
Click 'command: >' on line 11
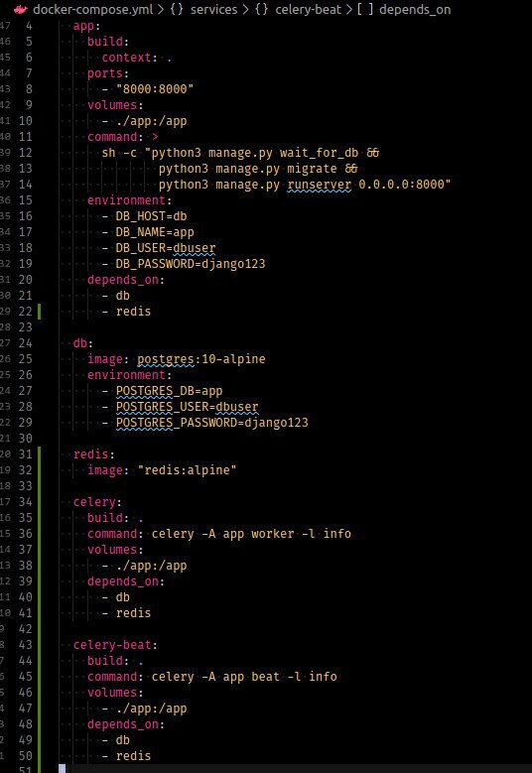[123, 137]
